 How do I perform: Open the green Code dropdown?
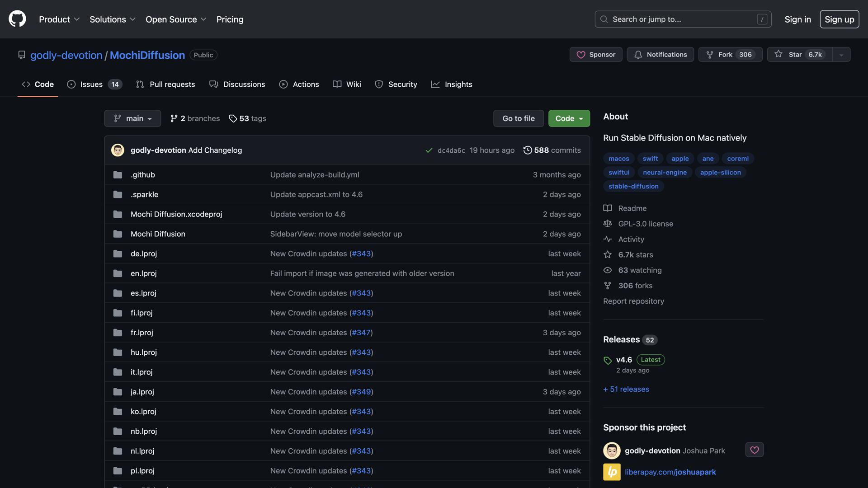click(x=569, y=118)
